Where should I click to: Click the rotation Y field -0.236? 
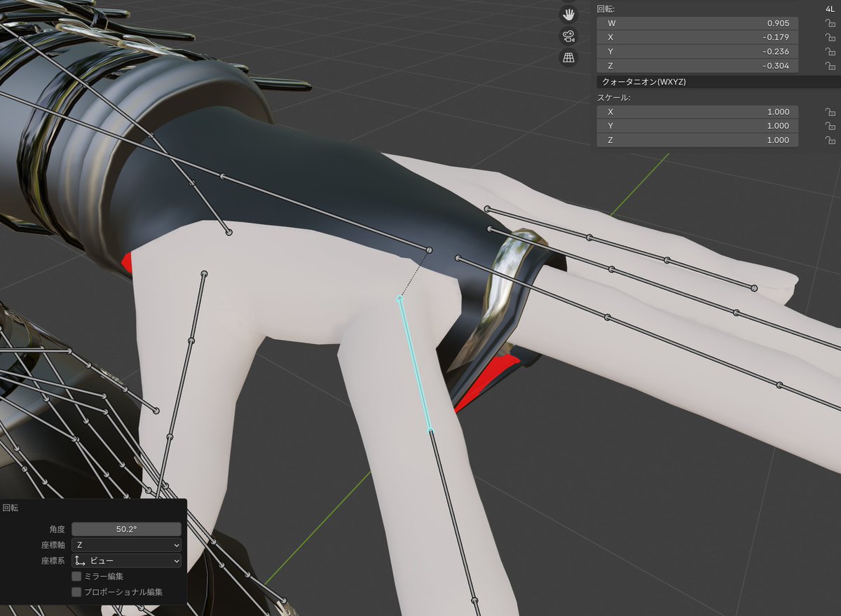tap(697, 51)
